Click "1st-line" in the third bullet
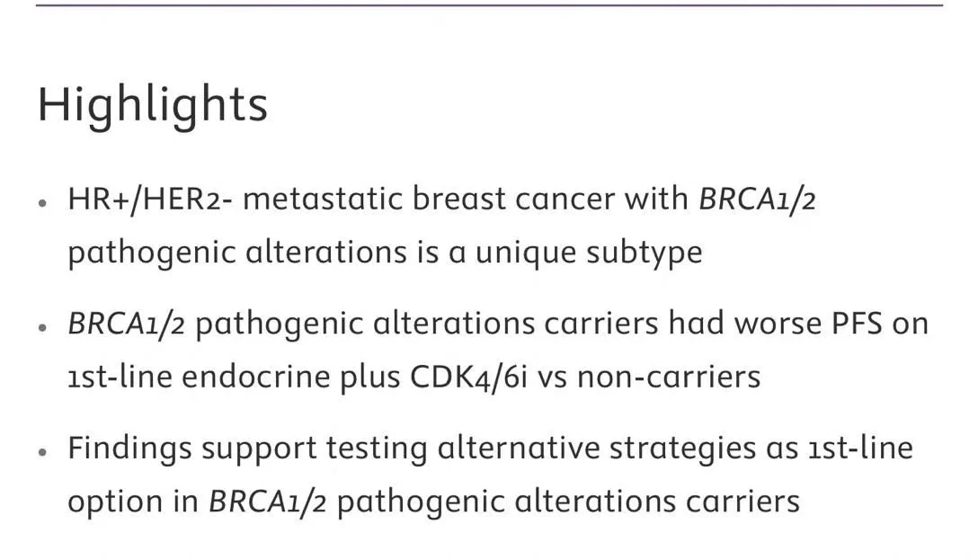The image size is (978, 560). (x=861, y=447)
